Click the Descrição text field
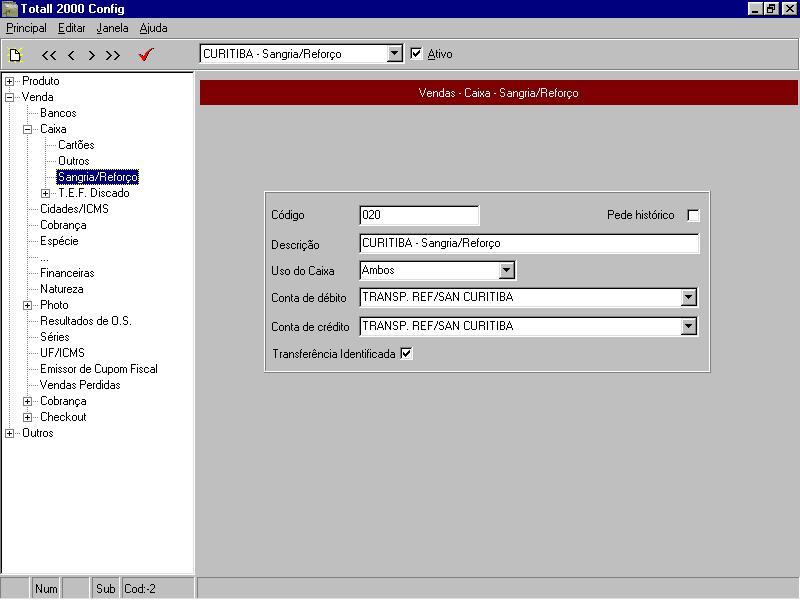 tap(529, 243)
